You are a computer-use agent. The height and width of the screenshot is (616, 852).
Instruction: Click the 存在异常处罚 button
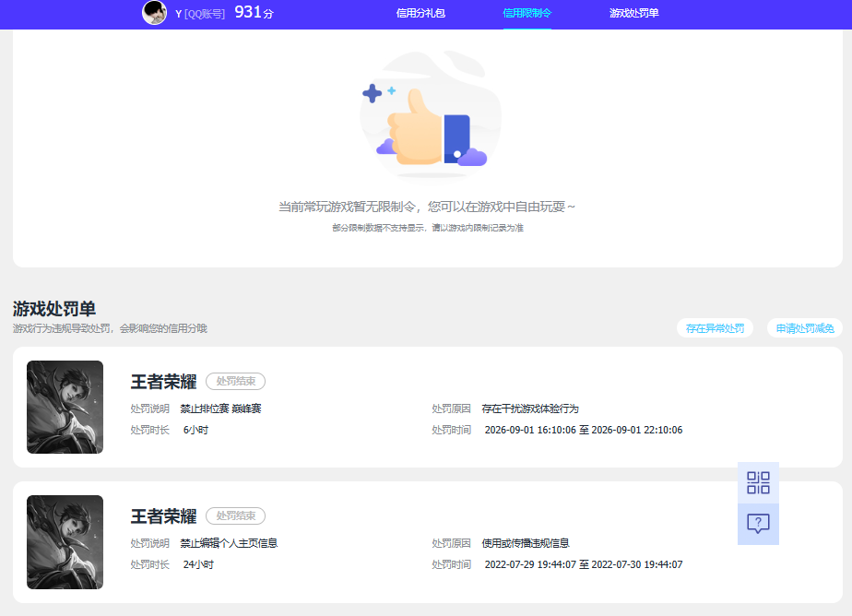[x=716, y=328]
